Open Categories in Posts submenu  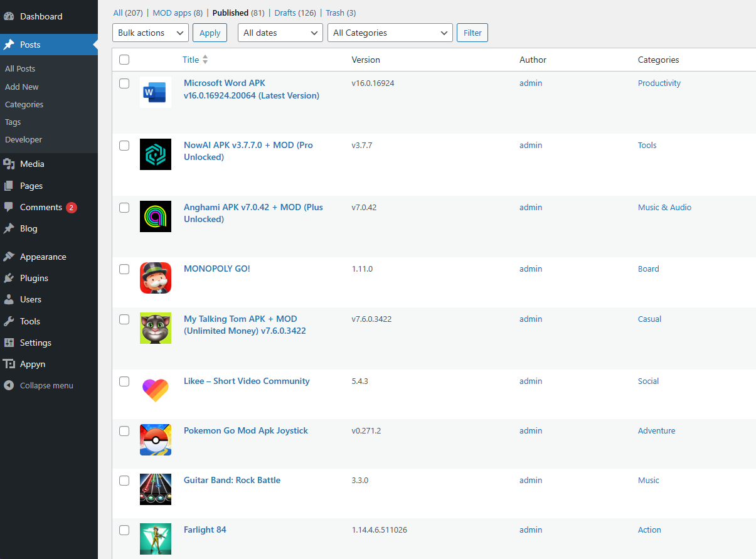24,104
